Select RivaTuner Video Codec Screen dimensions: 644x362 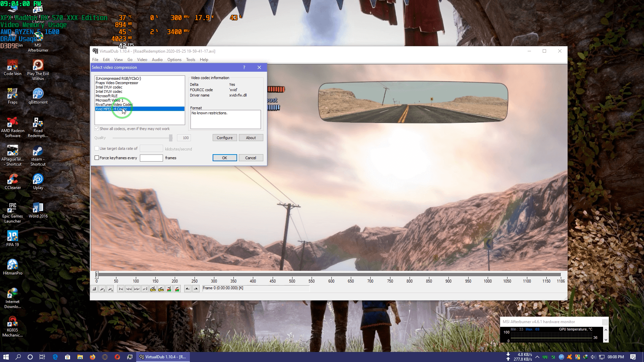tap(140, 105)
